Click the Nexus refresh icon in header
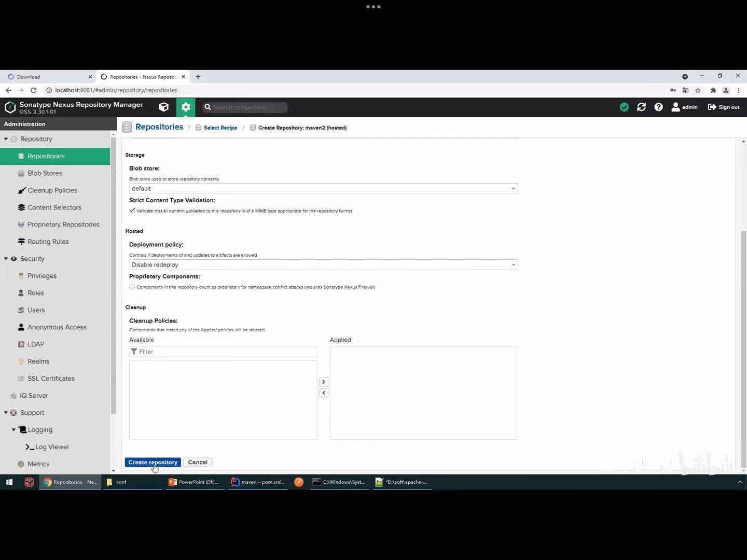Screen dimensions: 747x560 click(641, 107)
